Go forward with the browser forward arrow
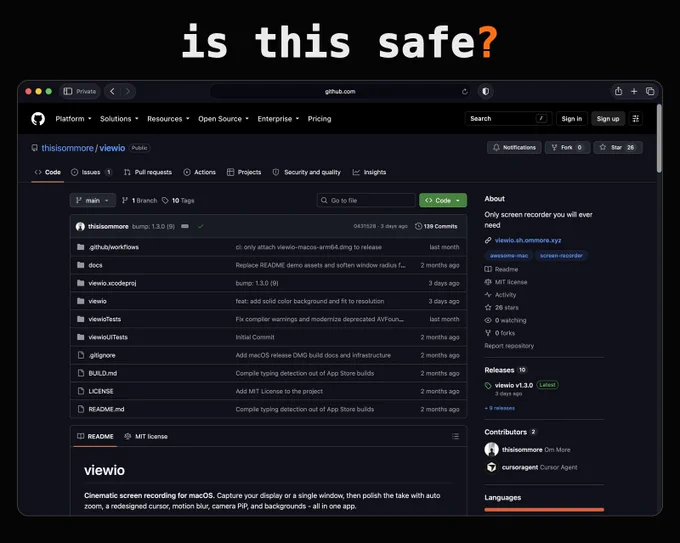This screenshot has height=543, width=680. [x=128, y=92]
